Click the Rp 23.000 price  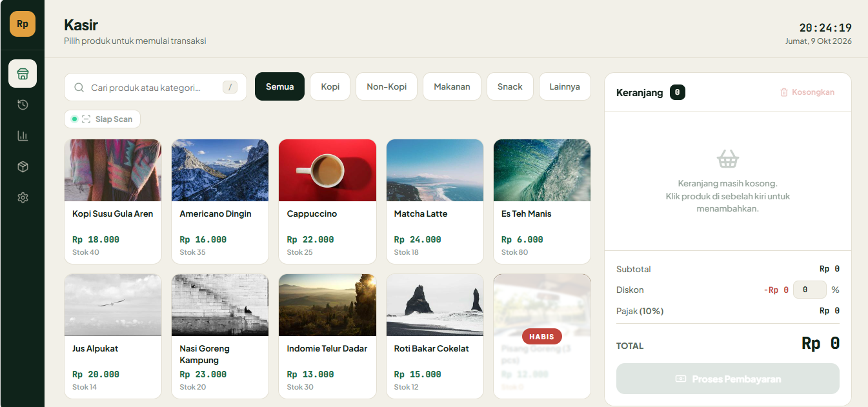click(x=203, y=374)
